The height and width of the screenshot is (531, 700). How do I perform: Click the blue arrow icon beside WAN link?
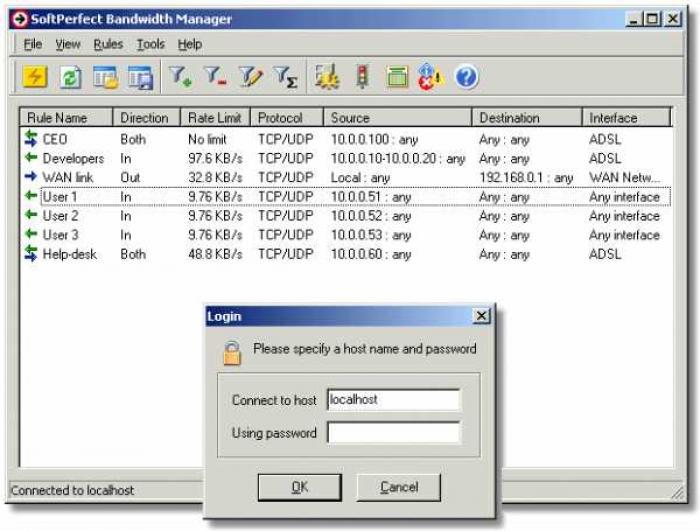click(x=31, y=176)
